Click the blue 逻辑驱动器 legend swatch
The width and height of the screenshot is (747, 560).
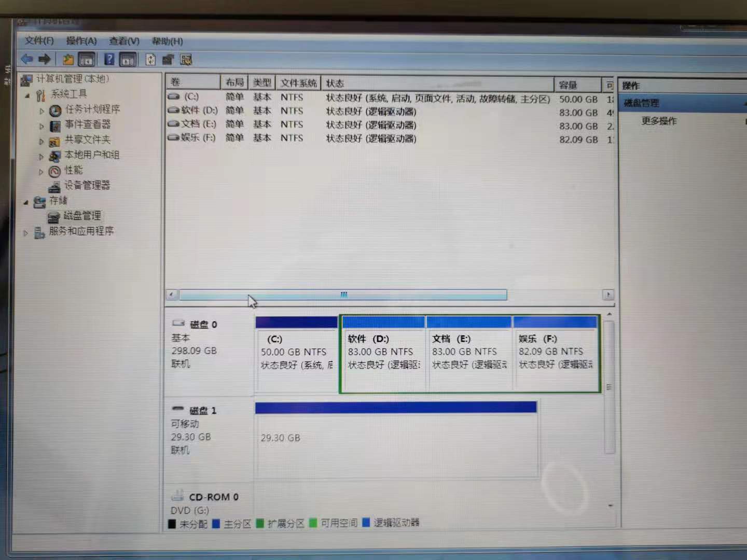tap(366, 522)
